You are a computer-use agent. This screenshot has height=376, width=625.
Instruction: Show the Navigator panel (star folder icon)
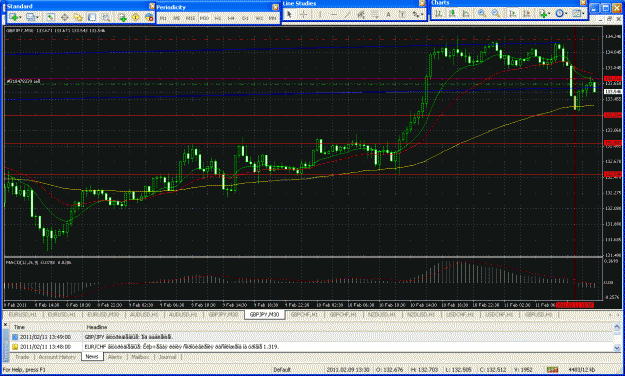tap(78, 17)
